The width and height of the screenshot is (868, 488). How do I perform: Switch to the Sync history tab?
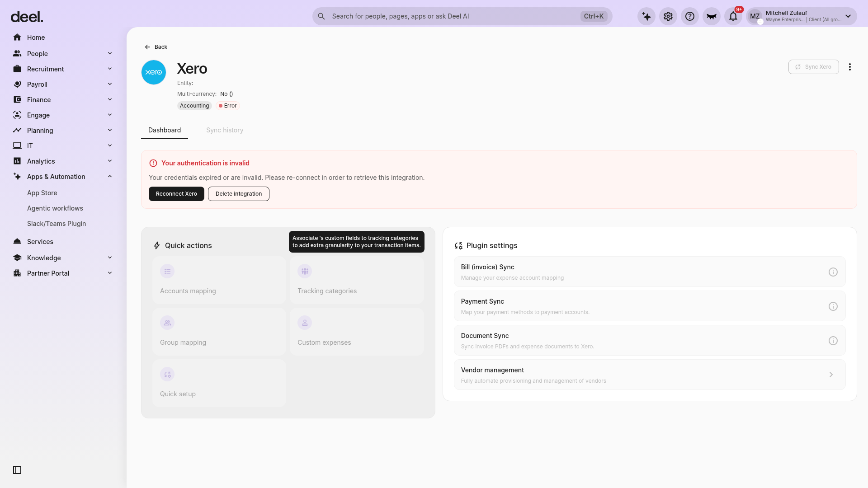(225, 130)
